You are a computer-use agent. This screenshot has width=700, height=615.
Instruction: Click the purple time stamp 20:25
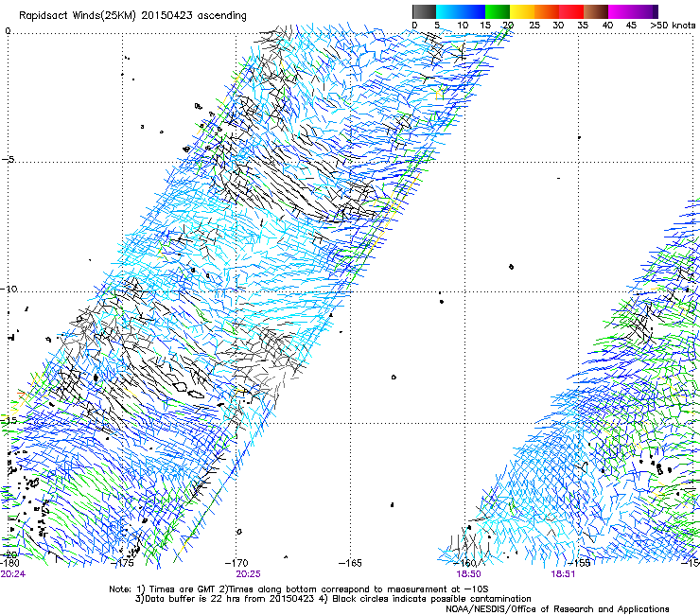[248, 573]
